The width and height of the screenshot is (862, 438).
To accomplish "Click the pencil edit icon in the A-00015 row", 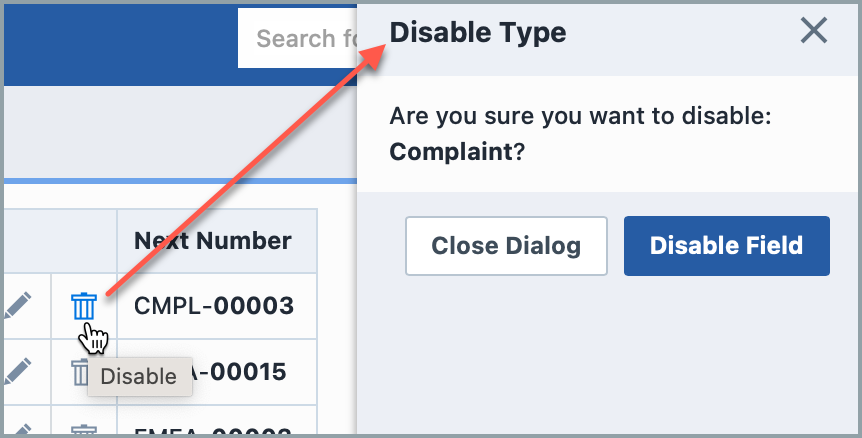I will pyautogui.click(x=17, y=372).
